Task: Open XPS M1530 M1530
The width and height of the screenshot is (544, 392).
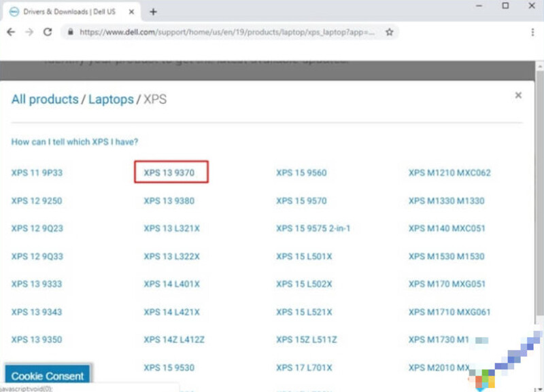Action: (x=447, y=257)
